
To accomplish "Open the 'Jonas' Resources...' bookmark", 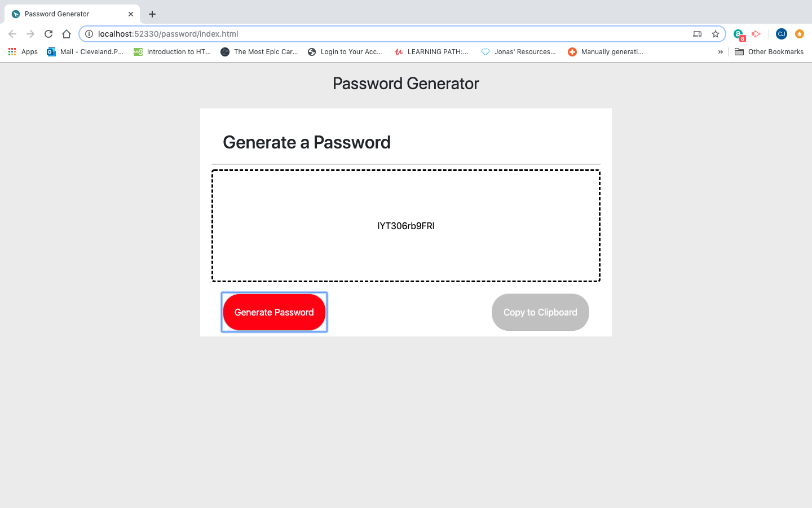I will (x=519, y=51).
